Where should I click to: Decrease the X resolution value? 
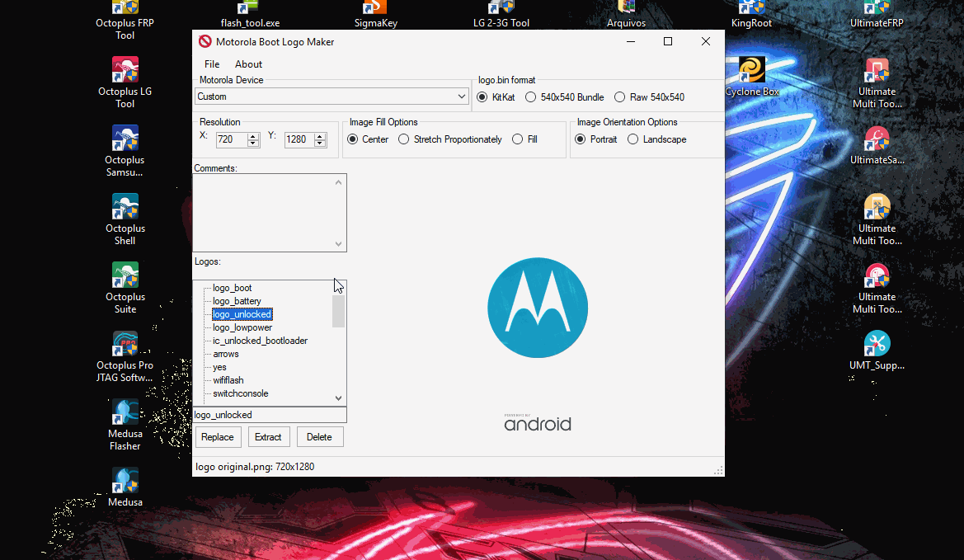click(253, 144)
